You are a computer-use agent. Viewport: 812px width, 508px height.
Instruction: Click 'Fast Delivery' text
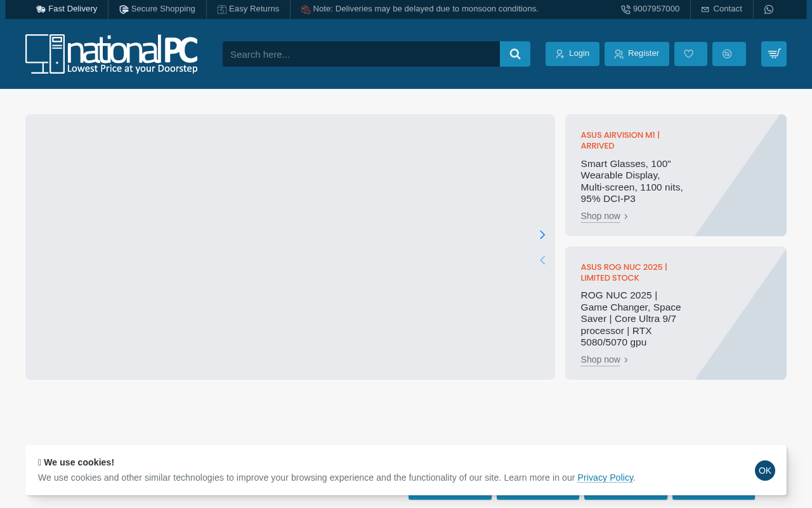click(x=73, y=9)
